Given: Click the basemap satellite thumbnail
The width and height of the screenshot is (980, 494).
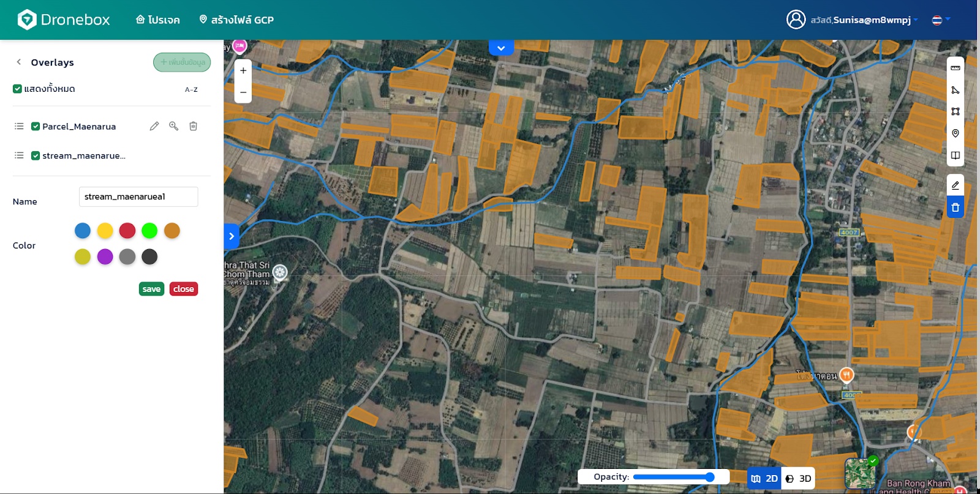Looking at the screenshot, I should 860,473.
